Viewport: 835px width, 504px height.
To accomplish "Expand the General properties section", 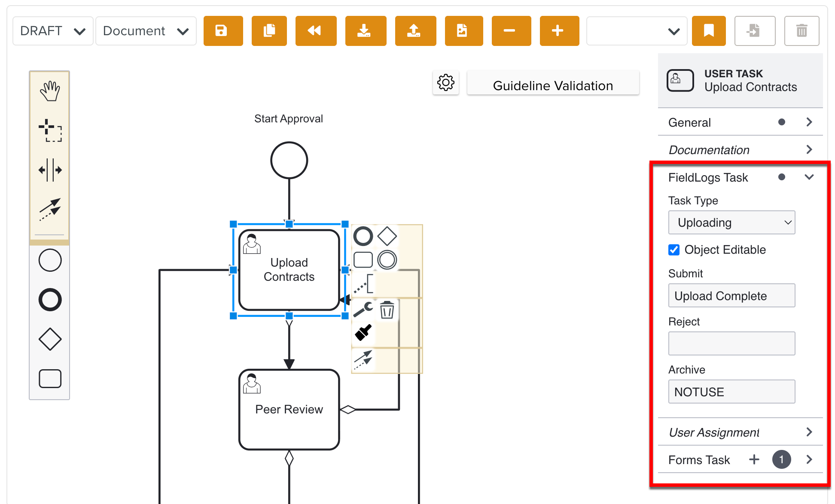I will coord(809,122).
